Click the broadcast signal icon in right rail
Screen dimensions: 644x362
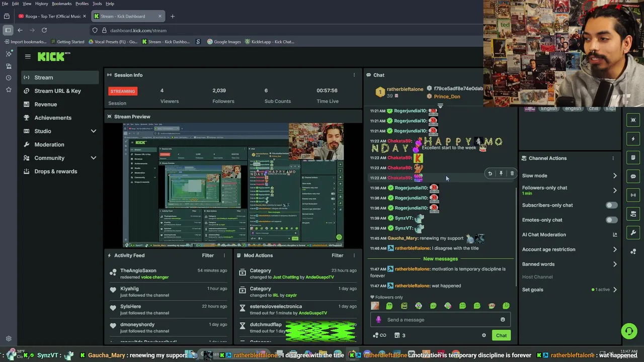pos(633,195)
